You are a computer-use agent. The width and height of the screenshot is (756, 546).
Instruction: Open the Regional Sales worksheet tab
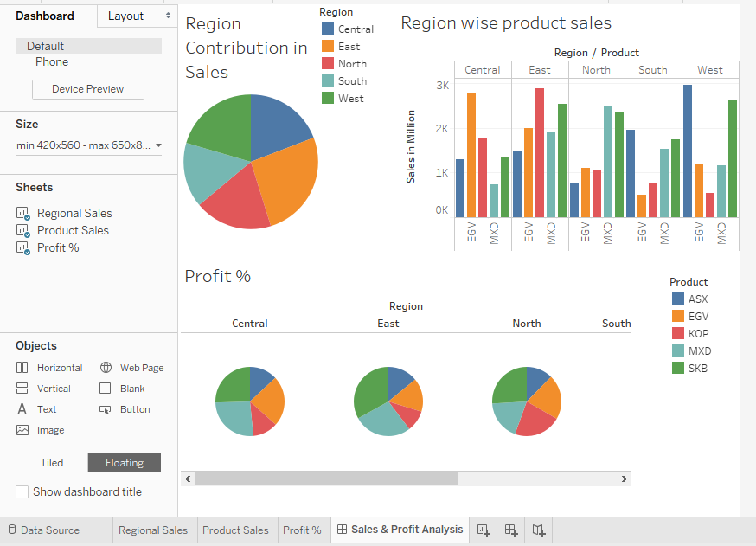click(153, 530)
